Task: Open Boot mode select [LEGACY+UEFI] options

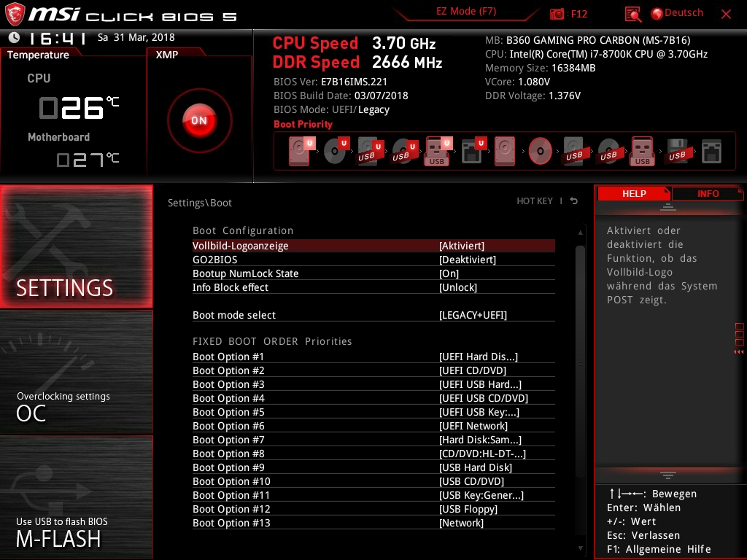Action: click(373, 315)
